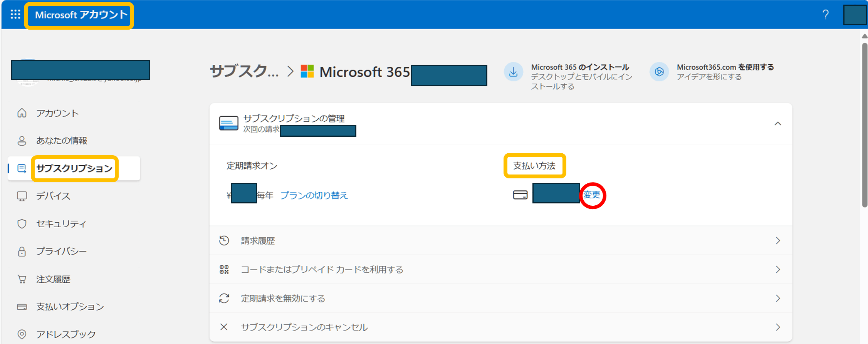Open the account profile picture at top right

pyautogui.click(x=855, y=15)
